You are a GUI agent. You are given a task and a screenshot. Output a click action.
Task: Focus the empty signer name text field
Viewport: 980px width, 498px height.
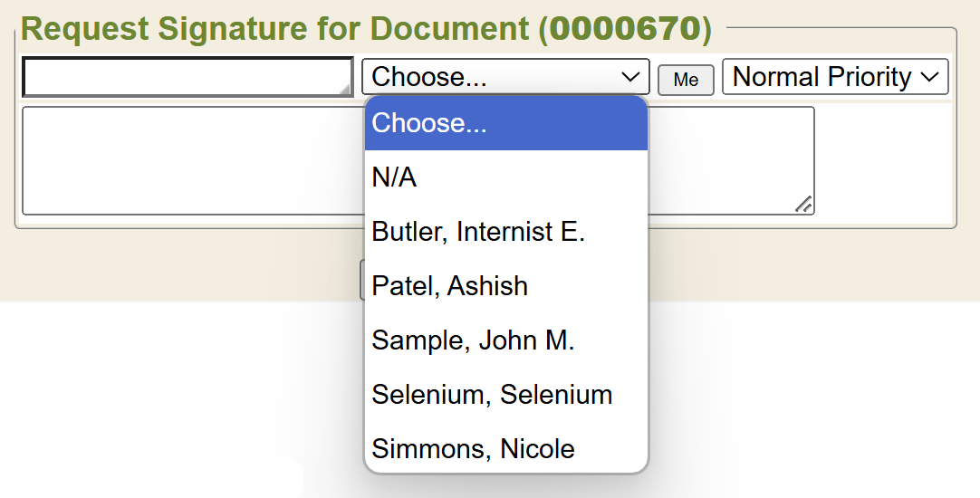pyautogui.click(x=181, y=77)
